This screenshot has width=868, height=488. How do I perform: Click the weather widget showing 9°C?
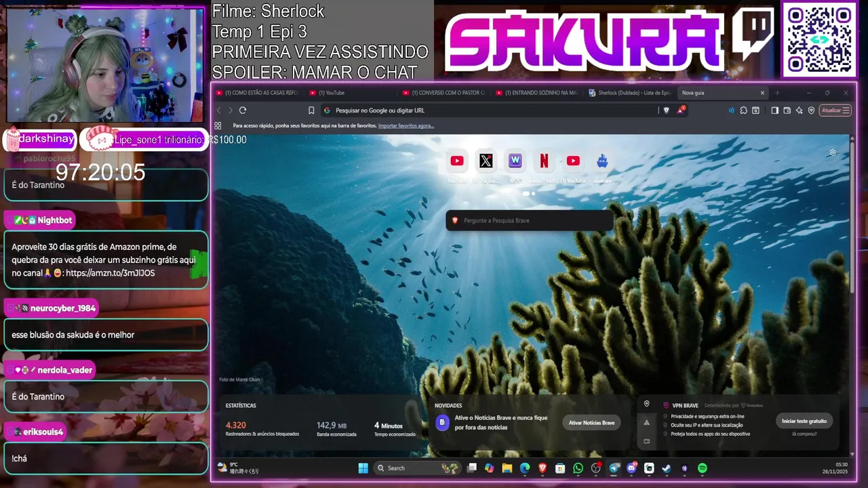[x=238, y=468]
